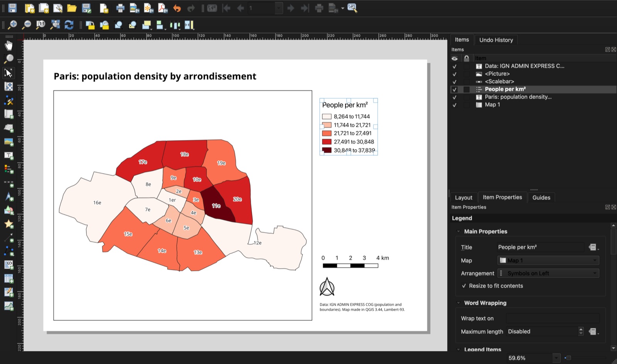The width and height of the screenshot is (617, 364).
Task: Select the Add Picture tool
Action: click(x=8, y=142)
